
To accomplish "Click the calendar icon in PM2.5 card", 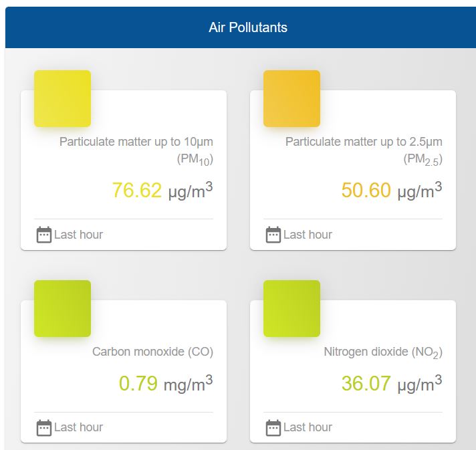I will (x=273, y=235).
